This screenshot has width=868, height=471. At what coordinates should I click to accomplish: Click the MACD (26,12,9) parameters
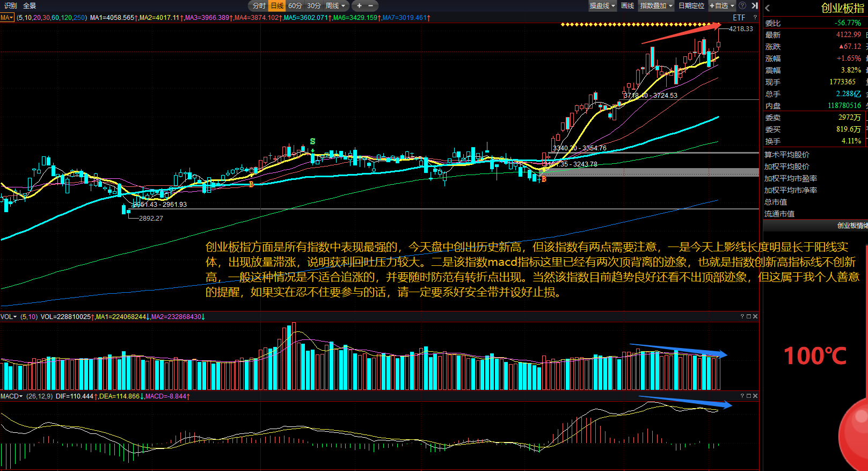[x=39, y=396]
